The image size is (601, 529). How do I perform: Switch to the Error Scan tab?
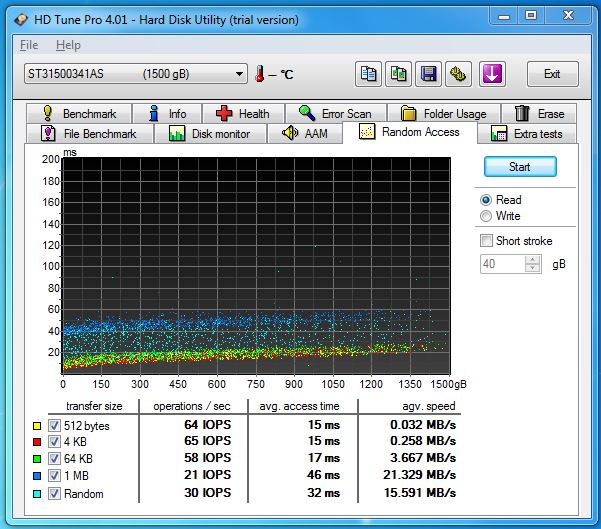click(336, 113)
